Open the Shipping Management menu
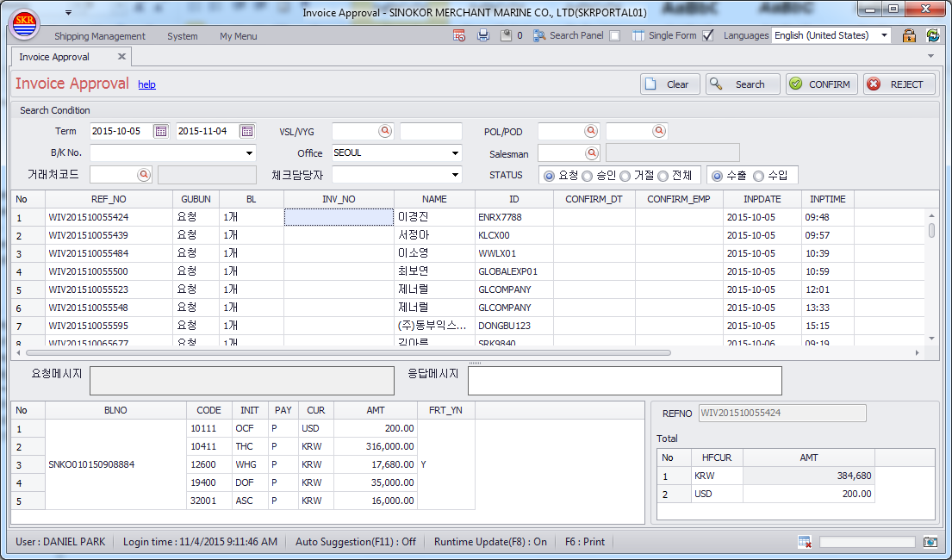 click(100, 36)
